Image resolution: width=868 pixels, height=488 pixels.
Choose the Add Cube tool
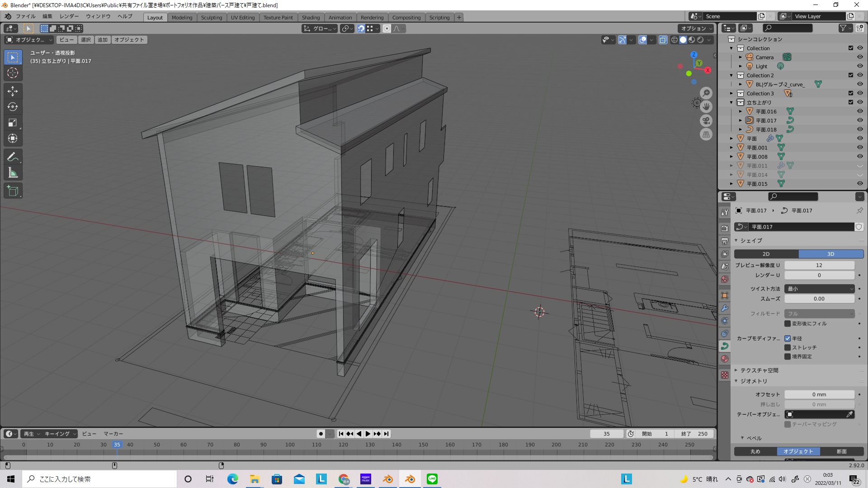click(x=13, y=191)
